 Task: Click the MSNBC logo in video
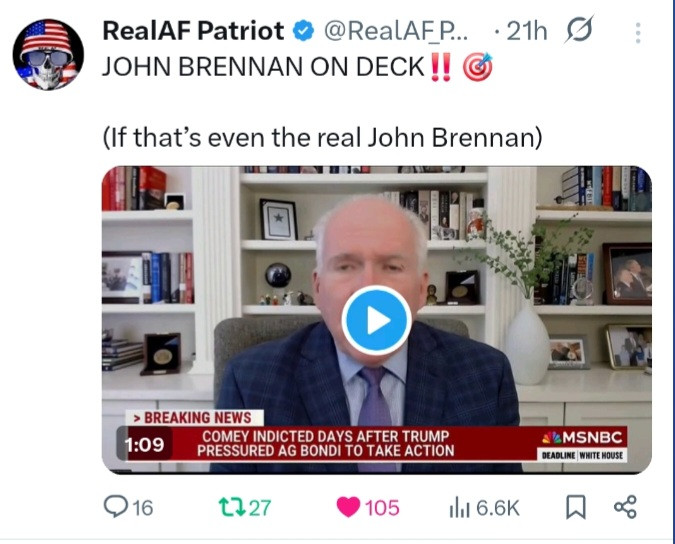tap(582, 437)
